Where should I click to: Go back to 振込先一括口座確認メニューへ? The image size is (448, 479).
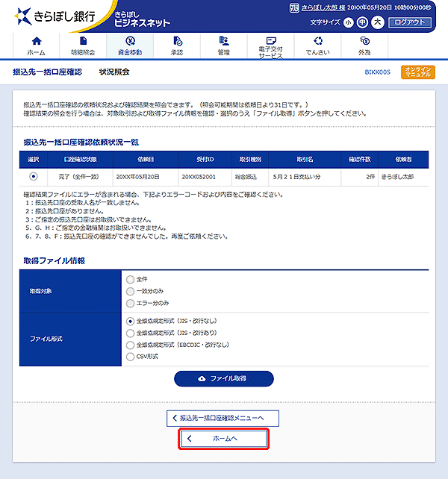pos(223,419)
